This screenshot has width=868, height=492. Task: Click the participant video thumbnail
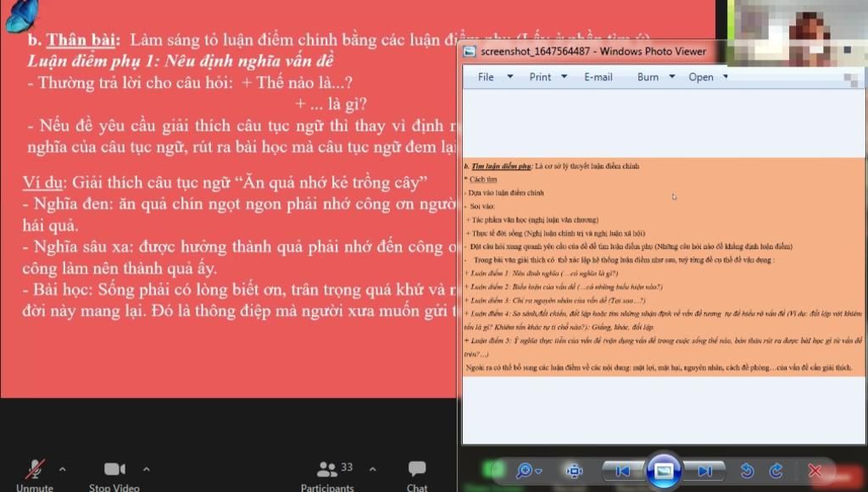(797, 33)
